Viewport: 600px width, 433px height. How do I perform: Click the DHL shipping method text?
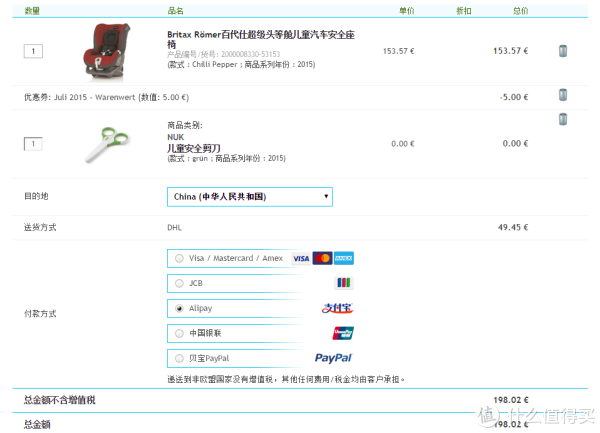(174, 228)
